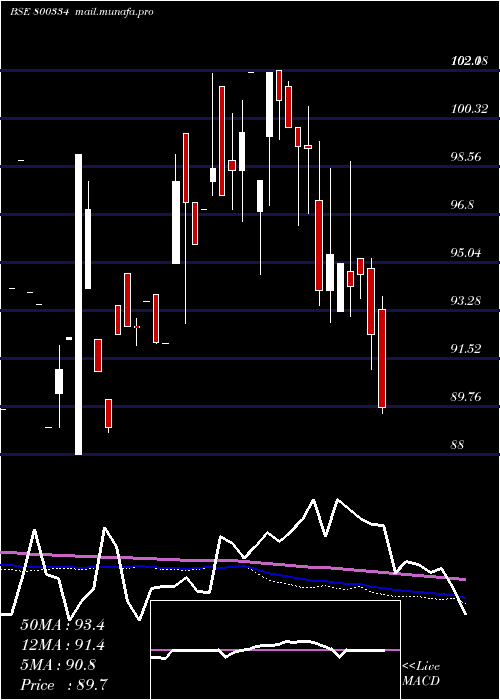Click the BSE symbol code in header
The image size is (500, 700).
pyautogui.click(x=39, y=12)
